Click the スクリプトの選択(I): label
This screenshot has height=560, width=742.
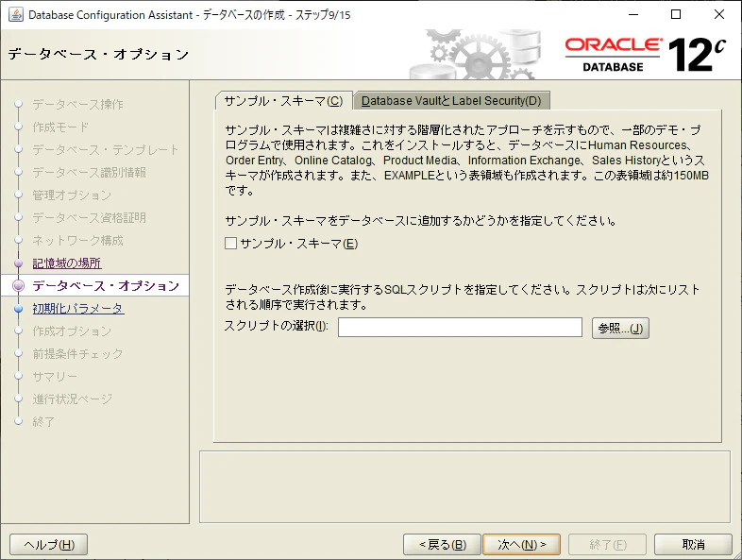(277, 326)
